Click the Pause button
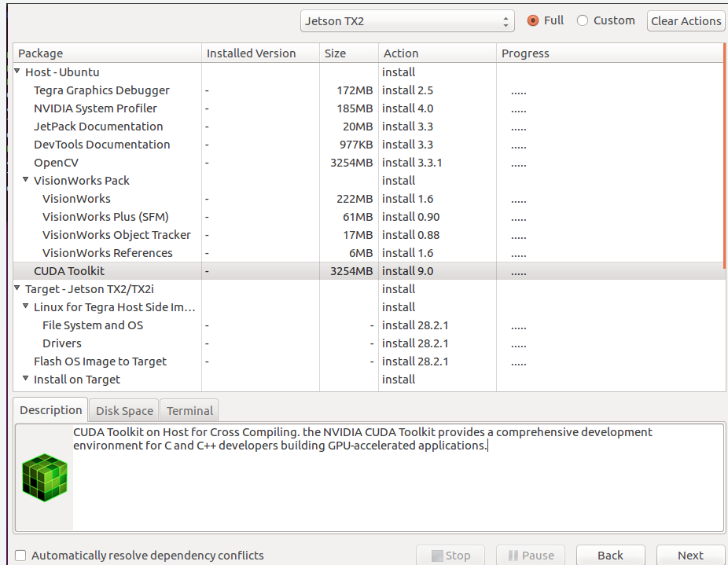 coord(531,556)
